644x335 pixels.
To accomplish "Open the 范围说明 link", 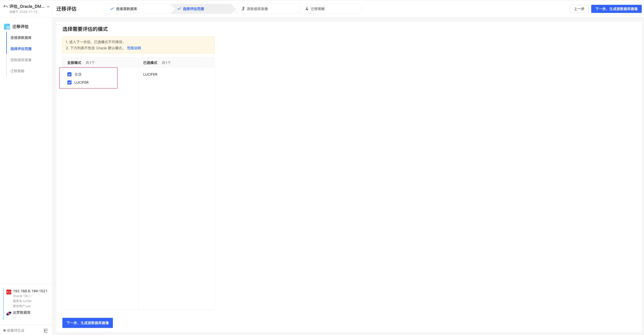I will (x=134, y=48).
